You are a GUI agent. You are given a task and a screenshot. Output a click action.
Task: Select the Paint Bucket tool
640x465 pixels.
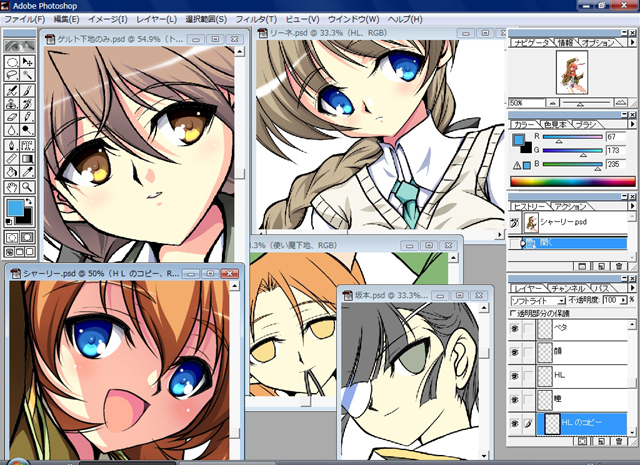click(12, 172)
